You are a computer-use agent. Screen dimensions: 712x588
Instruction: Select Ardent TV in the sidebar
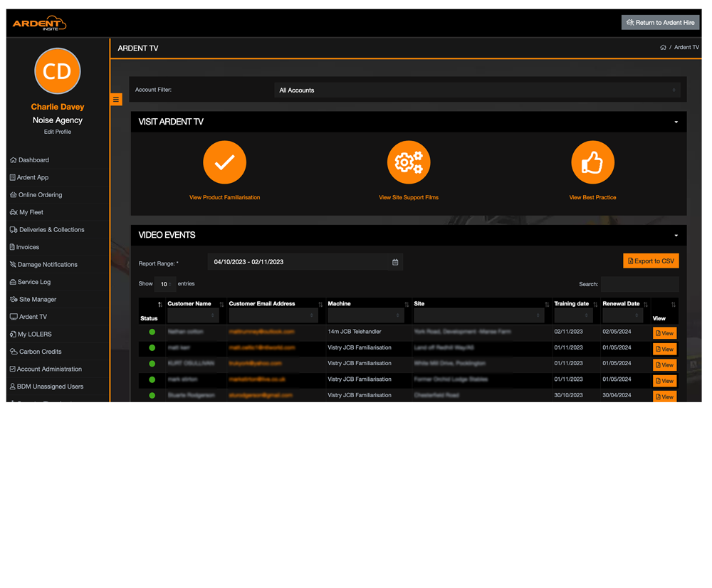(28, 317)
